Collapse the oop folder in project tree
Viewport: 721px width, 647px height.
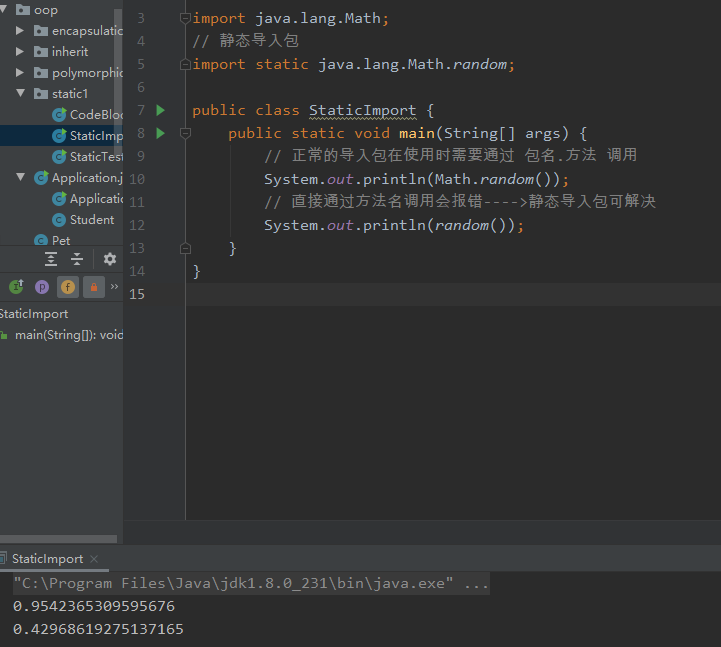[3, 9]
